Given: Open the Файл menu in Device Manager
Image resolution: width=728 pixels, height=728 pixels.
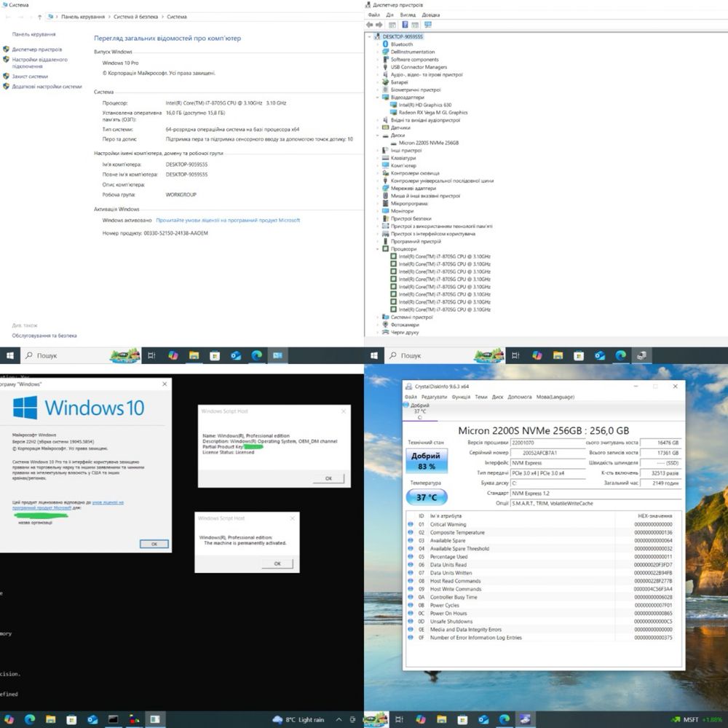Looking at the screenshot, I should point(373,15).
